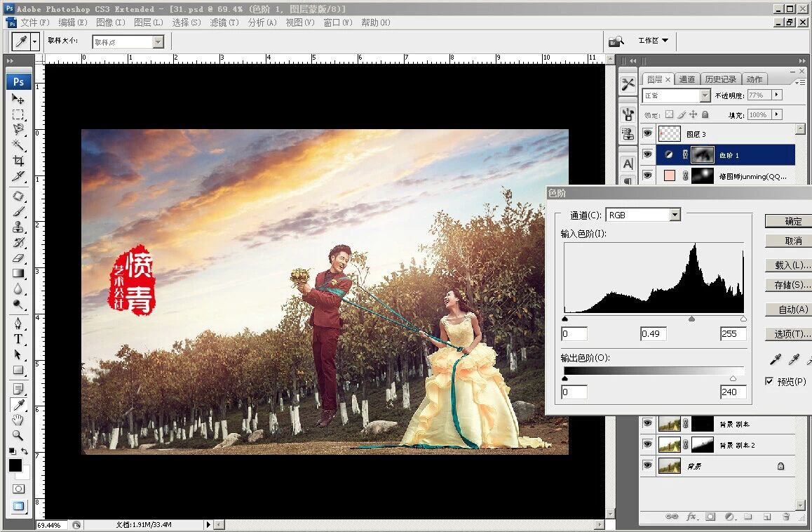The width and height of the screenshot is (812, 532).
Task: Click 确定 in the Levels dialog
Action: pos(788,221)
